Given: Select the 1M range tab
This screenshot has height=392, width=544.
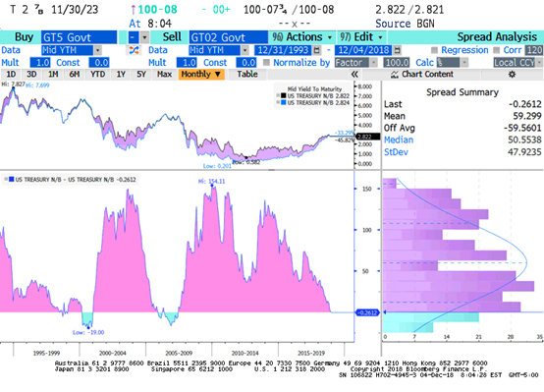Looking at the screenshot, I should [x=53, y=75].
